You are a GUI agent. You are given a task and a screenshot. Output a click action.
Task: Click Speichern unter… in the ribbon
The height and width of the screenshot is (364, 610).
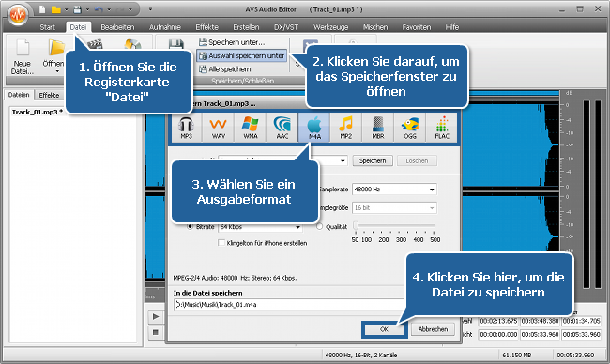pyautogui.click(x=232, y=42)
